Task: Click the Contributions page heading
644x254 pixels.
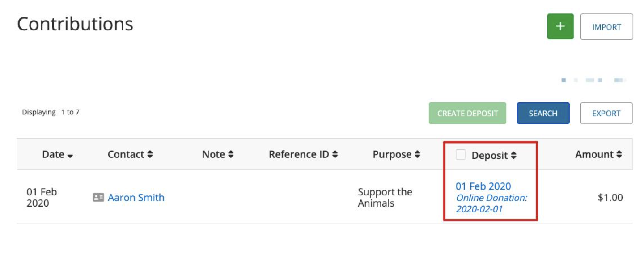Action: [75, 24]
